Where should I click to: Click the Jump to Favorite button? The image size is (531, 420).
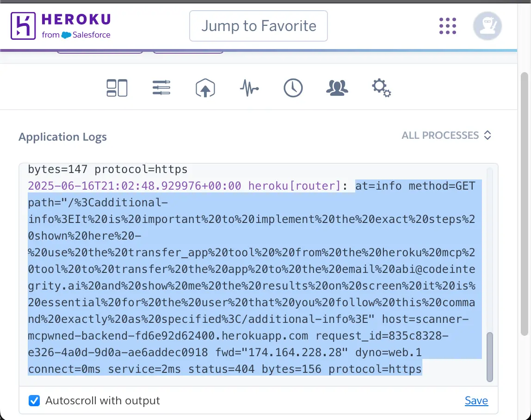tap(259, 26)
